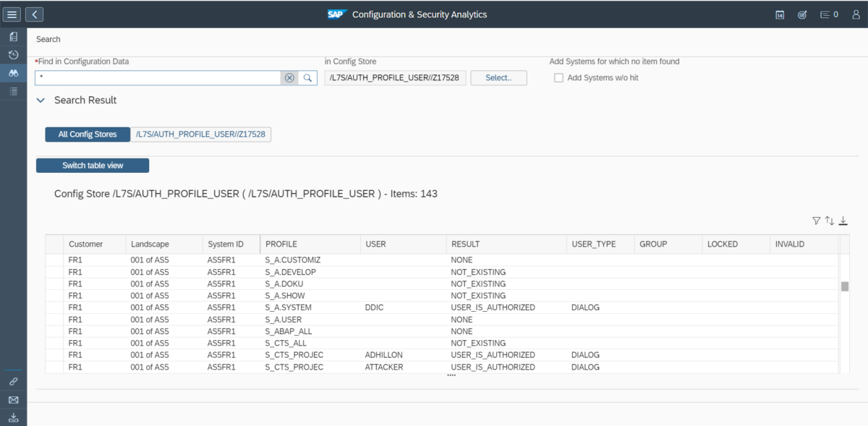Click the sort icon above the results table
Viewport: 868px width, 426px height.
click(830, 221)
